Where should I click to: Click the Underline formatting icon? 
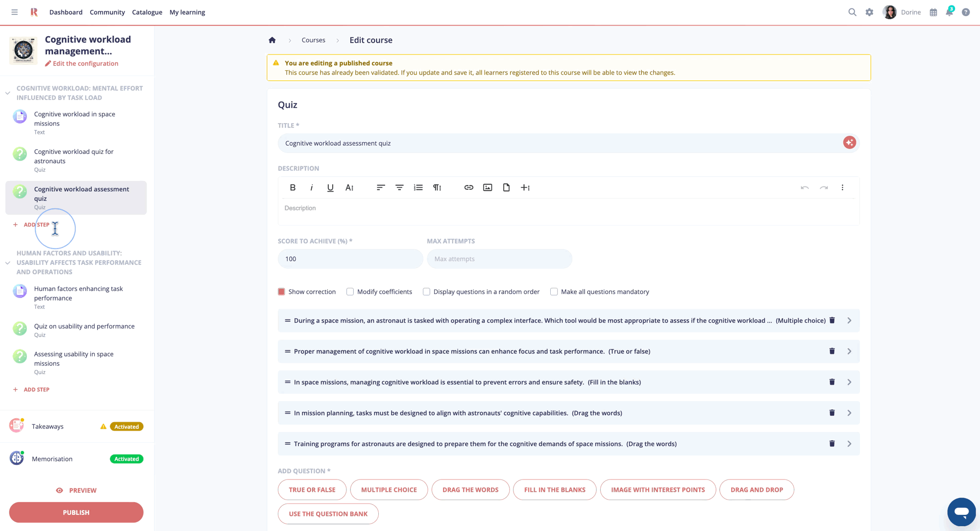point(330,187)
